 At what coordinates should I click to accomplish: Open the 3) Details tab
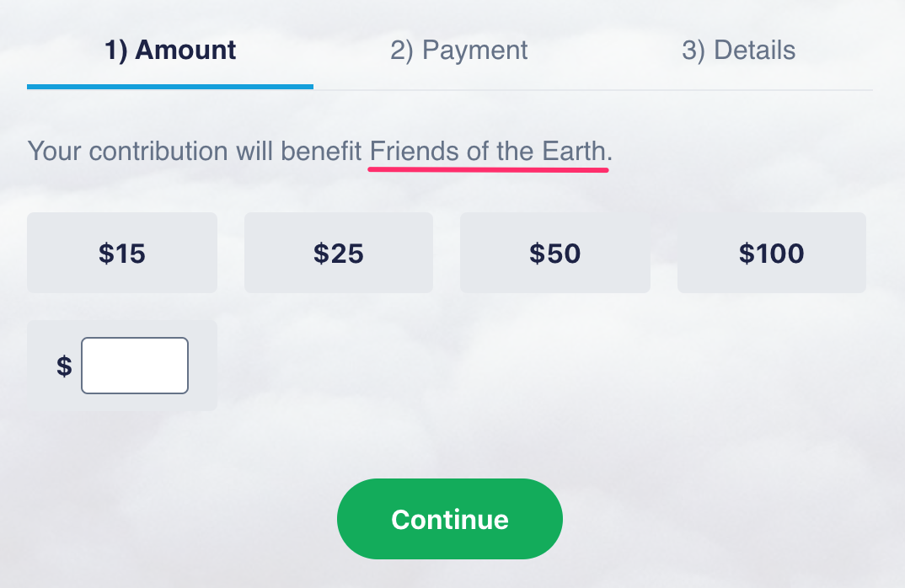(x=738, y=51)
